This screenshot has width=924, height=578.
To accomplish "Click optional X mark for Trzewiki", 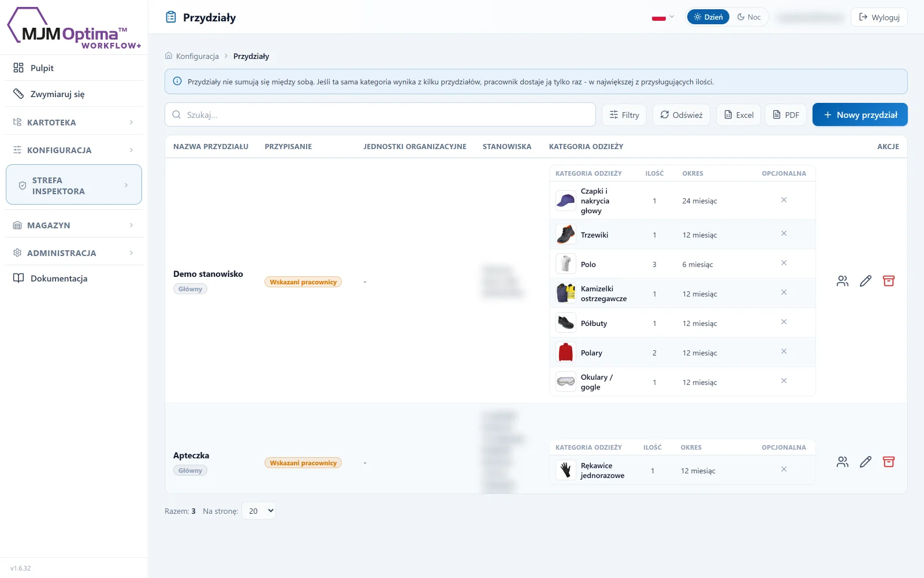I will coord(784,234).
